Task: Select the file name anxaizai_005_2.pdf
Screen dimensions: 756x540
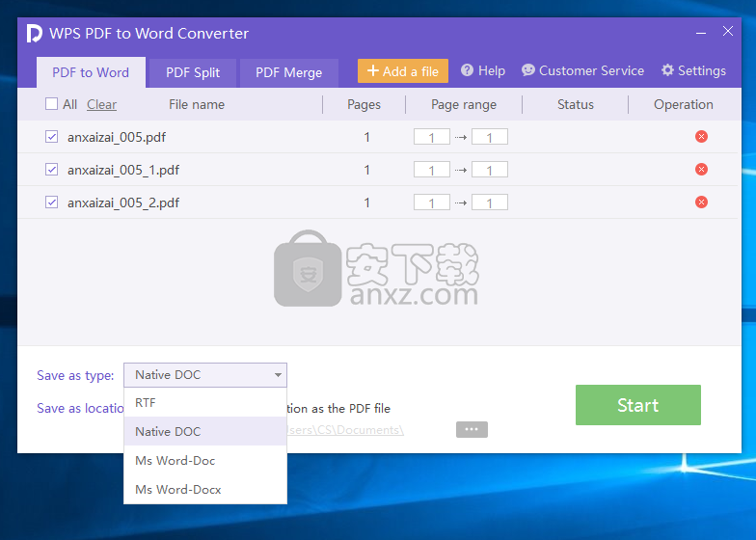Action: [x=123, y=202]
